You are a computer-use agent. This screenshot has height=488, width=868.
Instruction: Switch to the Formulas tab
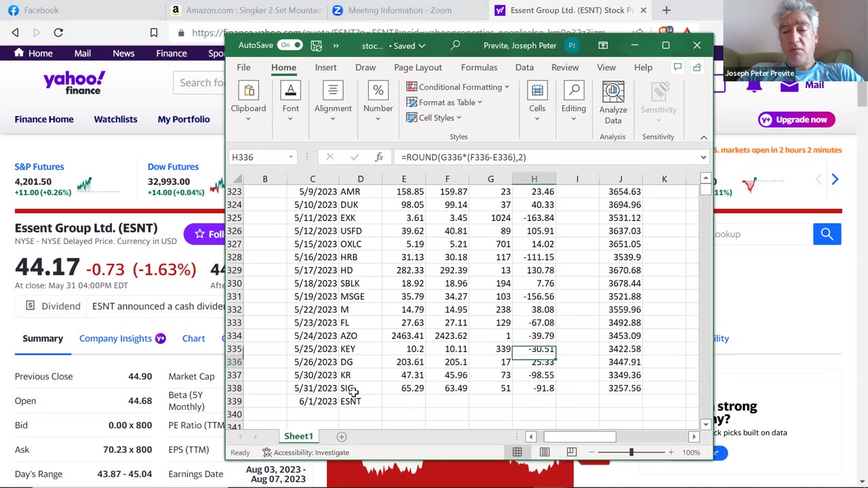click(x=479, y=67)
